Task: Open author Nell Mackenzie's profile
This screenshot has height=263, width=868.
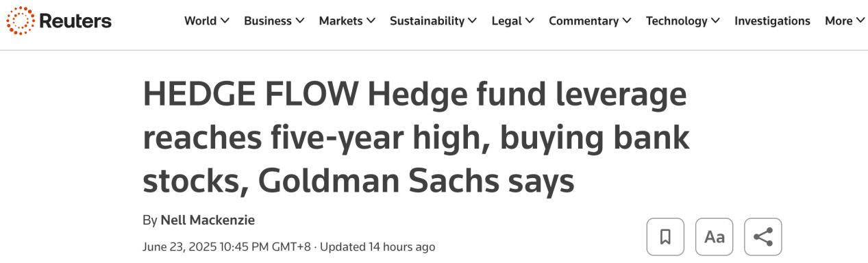Action: tap(208, 221)
